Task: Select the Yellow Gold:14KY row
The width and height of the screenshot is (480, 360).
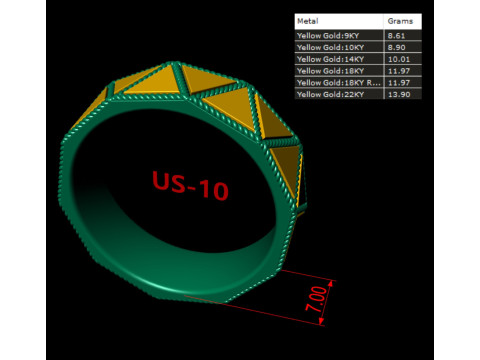Action: [x=358, y=59]
